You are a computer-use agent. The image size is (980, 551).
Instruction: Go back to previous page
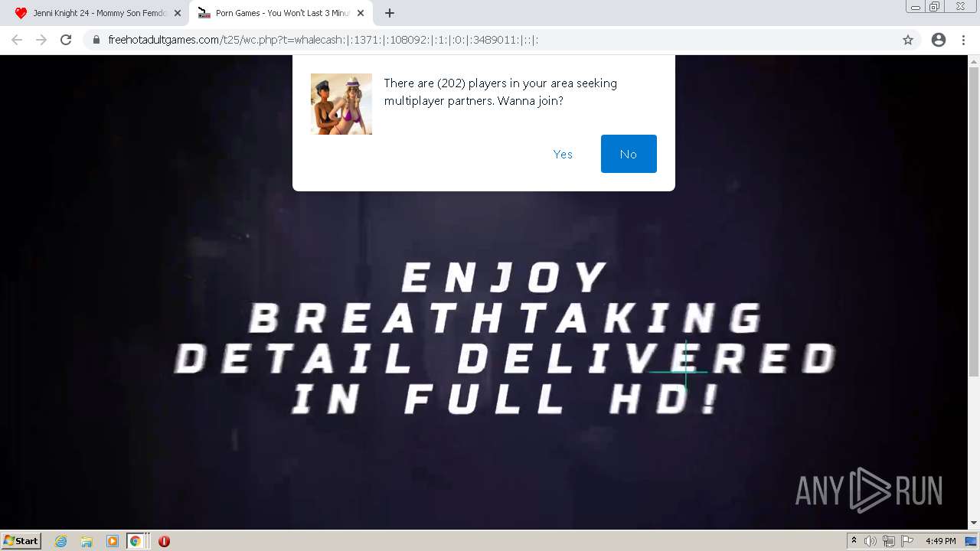point(17,40)
